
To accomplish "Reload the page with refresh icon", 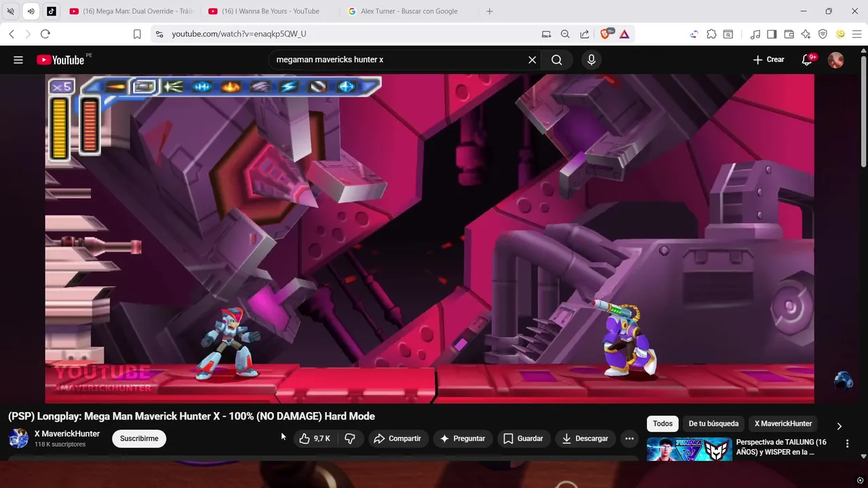I will tap(45, 34).
